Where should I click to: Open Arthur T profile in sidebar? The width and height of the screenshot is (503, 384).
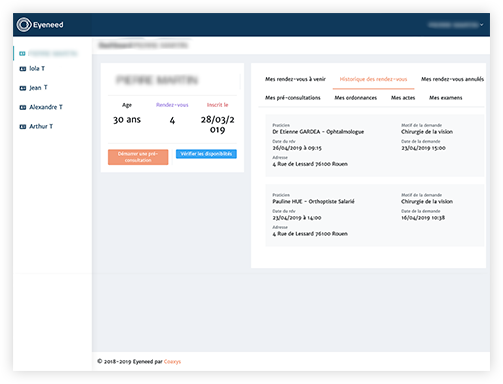(x=41, y=126)
